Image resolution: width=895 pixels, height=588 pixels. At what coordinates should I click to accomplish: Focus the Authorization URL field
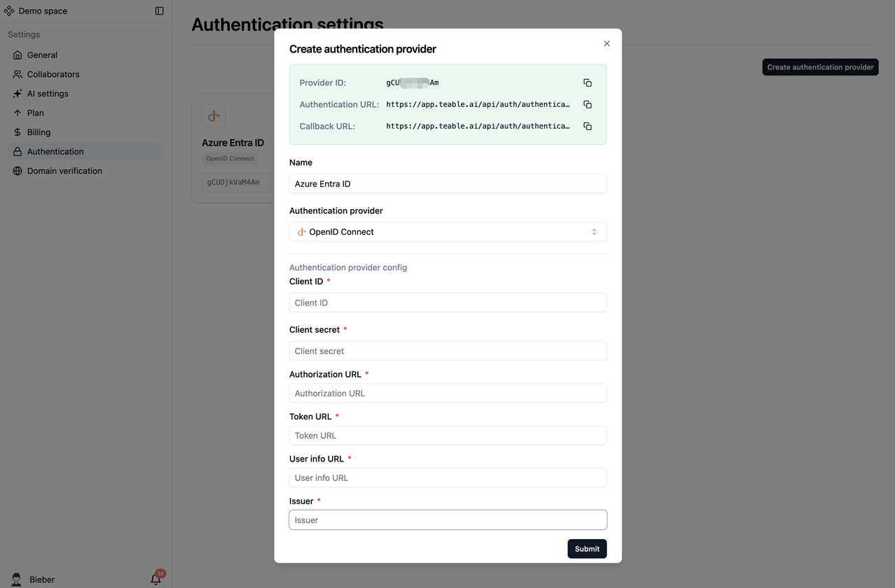[447, 393]
